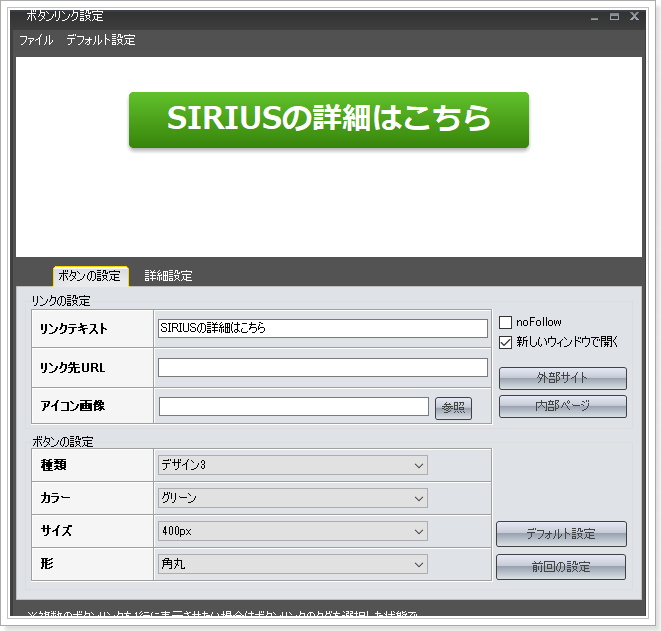This screenshot has height=631, width=661.
Task: Switch to the 詳細設定 tab
Action: pos(168,276)
